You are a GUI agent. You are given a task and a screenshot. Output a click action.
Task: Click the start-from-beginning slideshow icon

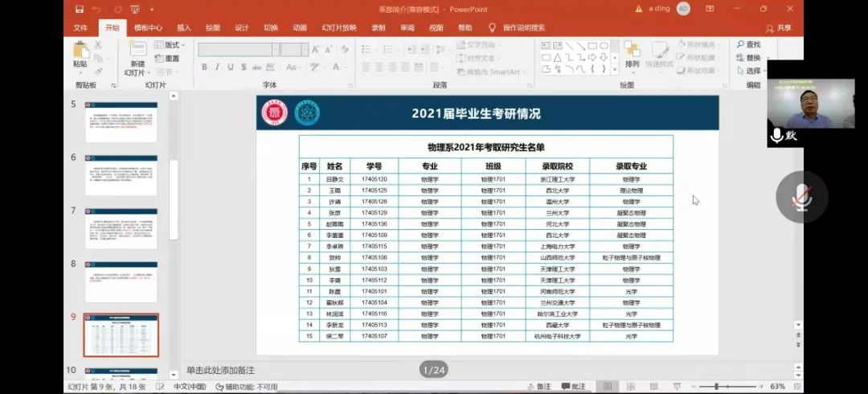[133, 9]
